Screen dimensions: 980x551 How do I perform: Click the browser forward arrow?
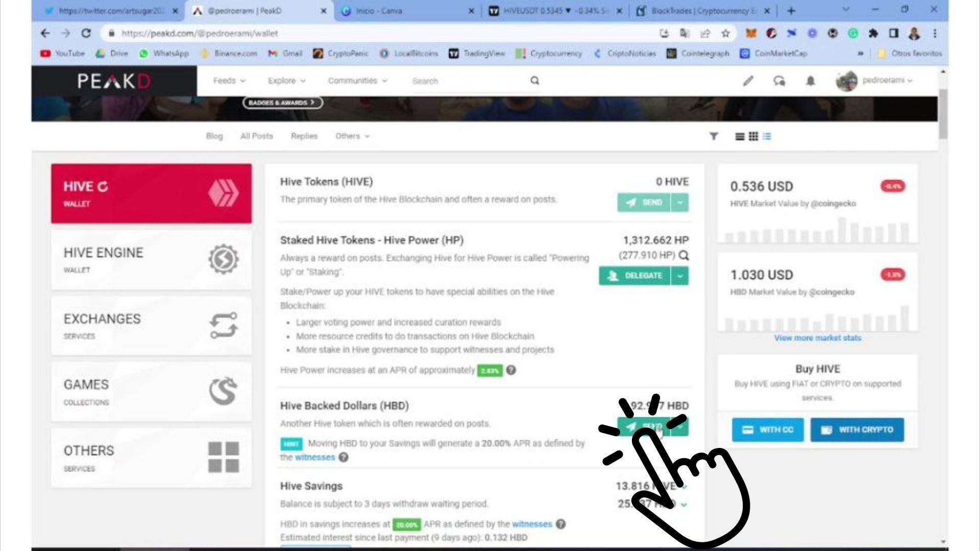[66, 33]
